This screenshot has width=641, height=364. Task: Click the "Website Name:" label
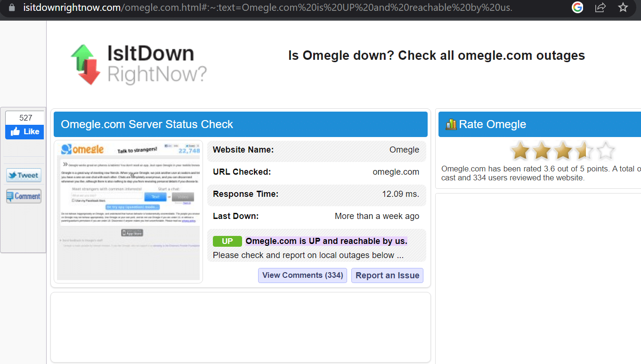tap(243, 150)
